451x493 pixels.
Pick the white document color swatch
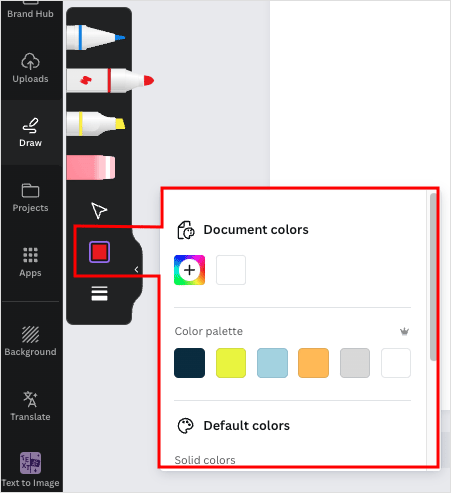tap(231, 270)
